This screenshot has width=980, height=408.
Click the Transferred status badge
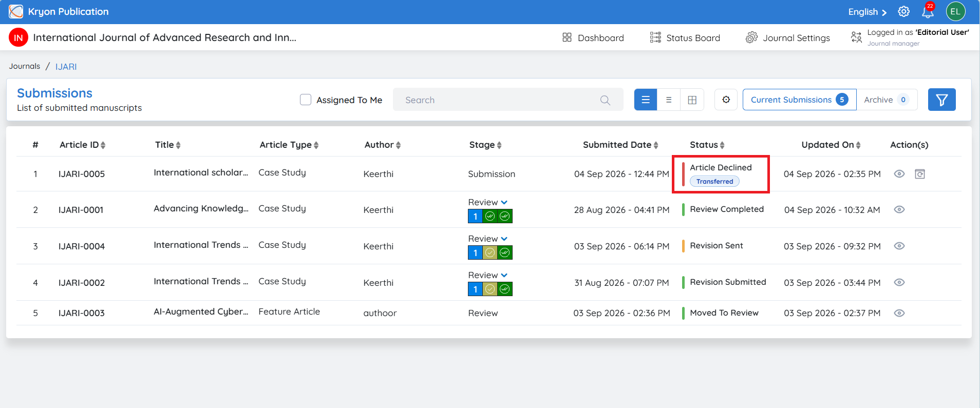pos(714,181)
